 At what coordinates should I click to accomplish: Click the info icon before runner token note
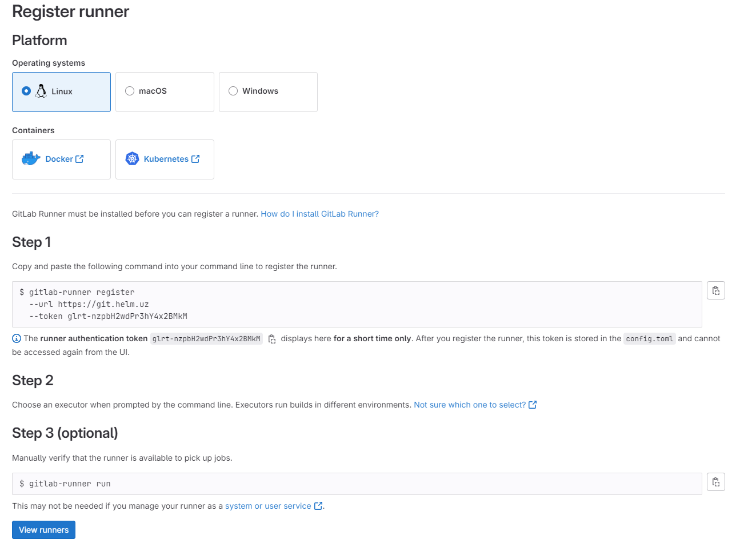(x=17, y=338)
